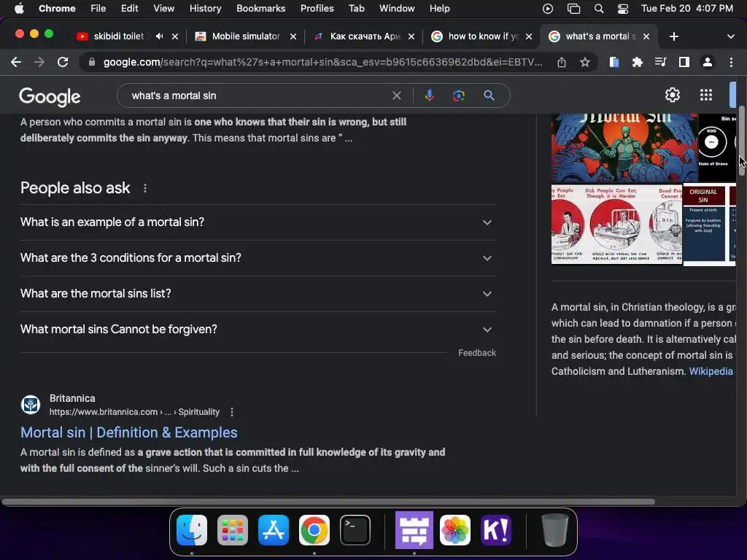
Task: Return to the Google homepage via the logo
Action: click(50, 97)
